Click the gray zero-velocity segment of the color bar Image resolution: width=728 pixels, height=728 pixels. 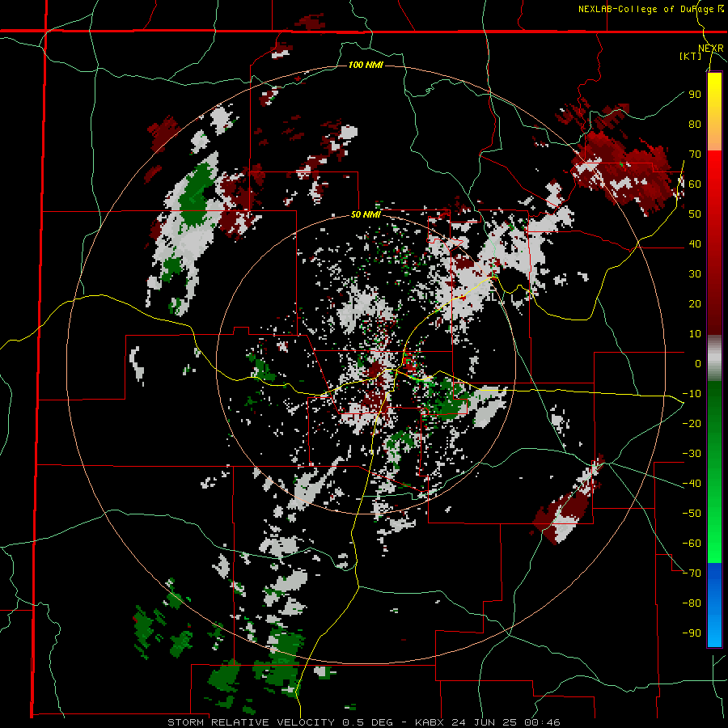coord(714,358)
